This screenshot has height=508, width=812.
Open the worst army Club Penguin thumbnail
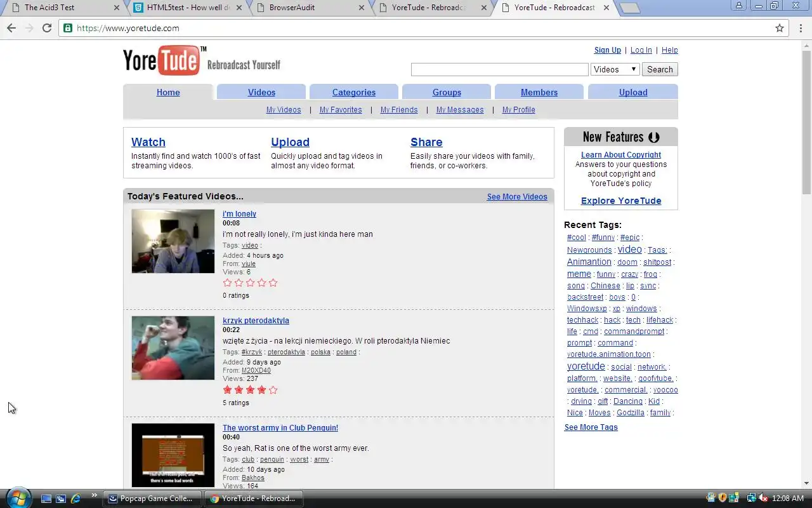(173, 455)
